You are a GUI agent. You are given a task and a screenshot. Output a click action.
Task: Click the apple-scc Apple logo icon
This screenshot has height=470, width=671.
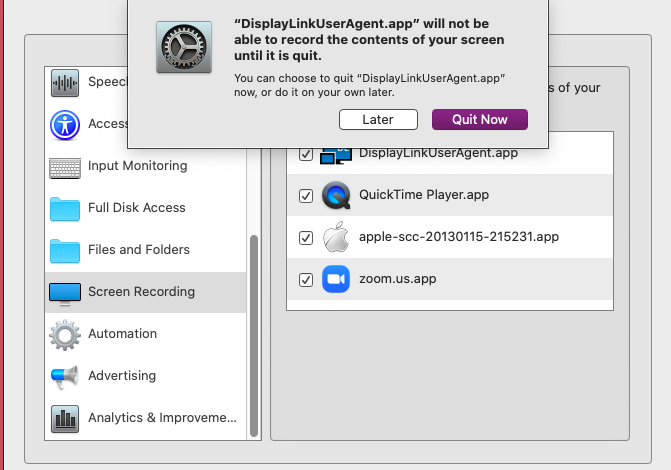[336, 237]
